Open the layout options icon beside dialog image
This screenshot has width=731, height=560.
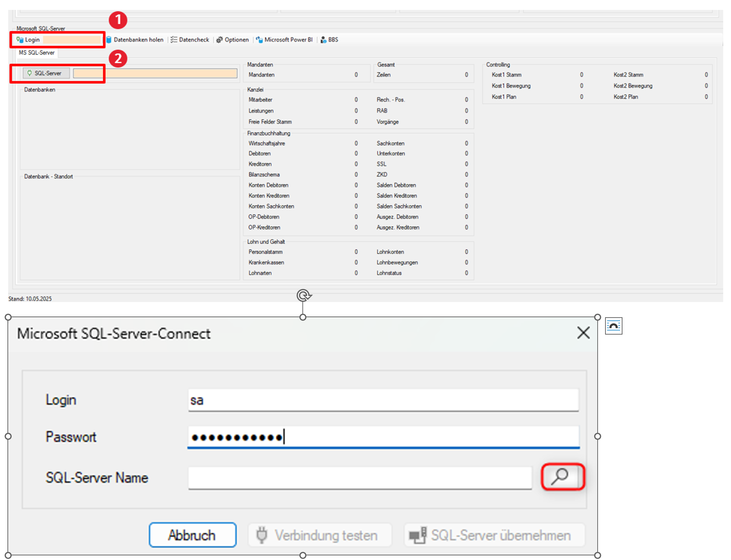[614, 326]
